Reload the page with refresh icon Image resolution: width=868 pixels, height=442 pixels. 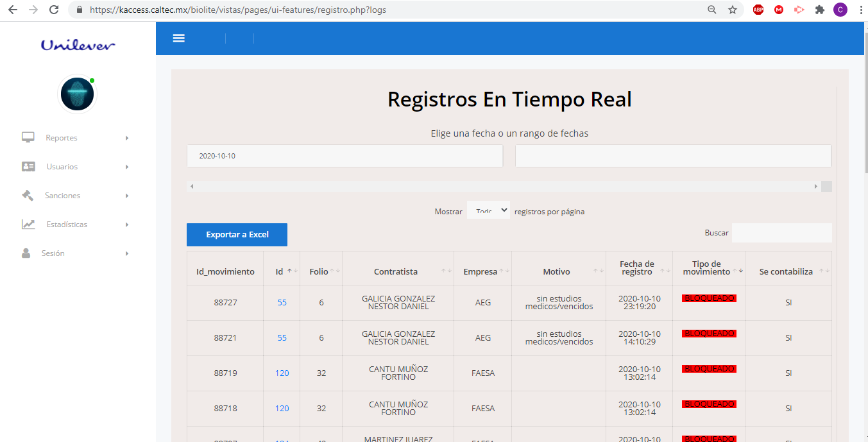click(54, 10)
